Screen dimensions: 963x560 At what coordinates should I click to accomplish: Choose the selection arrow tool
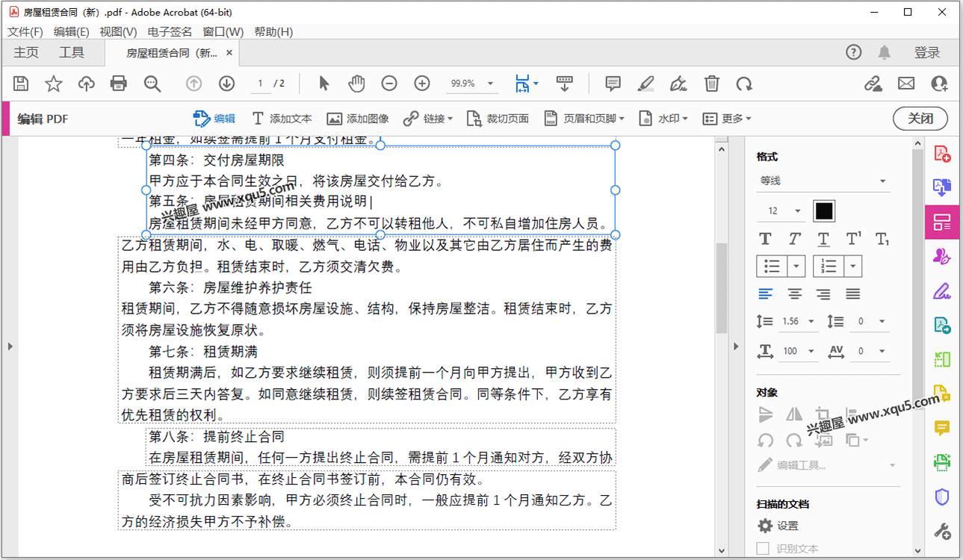tap(323, 84)
